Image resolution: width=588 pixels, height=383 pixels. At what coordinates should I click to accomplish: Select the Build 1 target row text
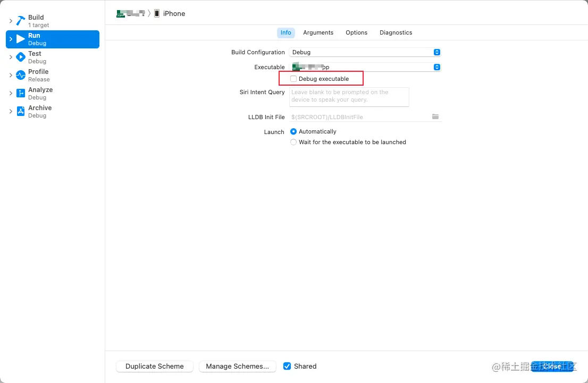coord(39,21)
